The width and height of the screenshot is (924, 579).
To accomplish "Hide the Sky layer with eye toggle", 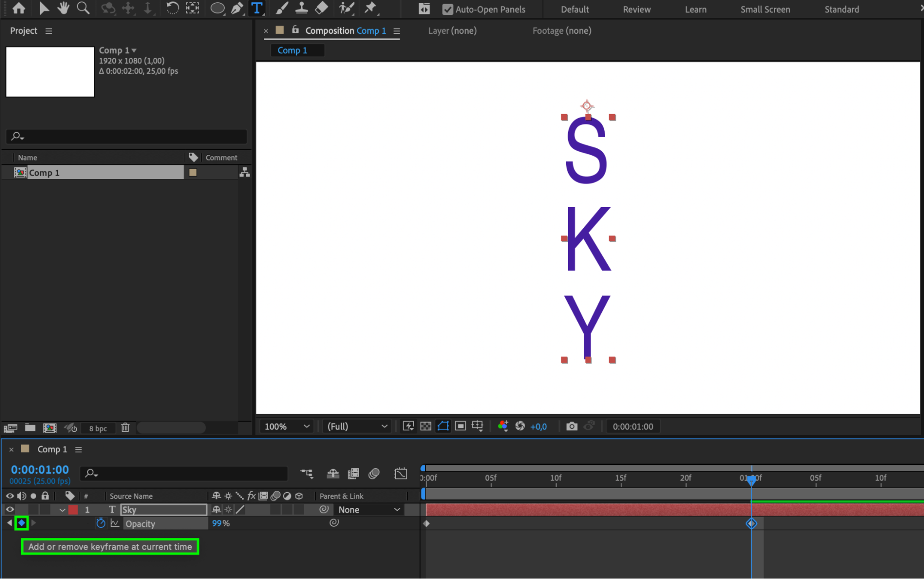I will coord(9,509).
